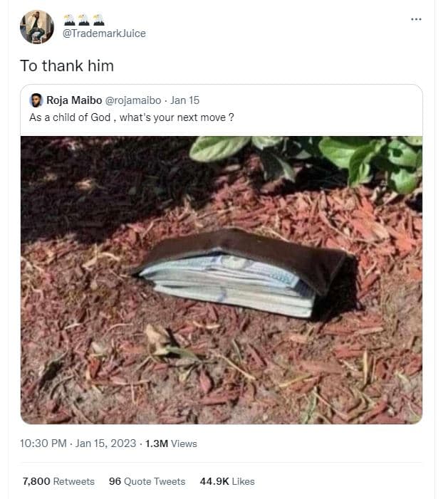The height and width of the screenshot is (499, 448).
Task: Click the "To thank him" tweet text
Action: coord(67,66)
